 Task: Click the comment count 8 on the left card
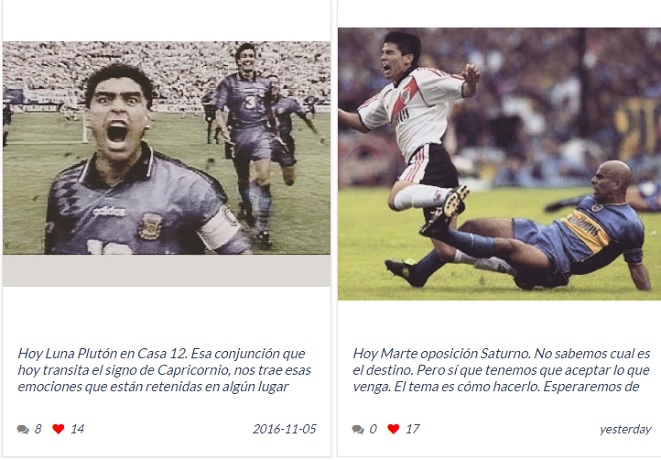(x=38, y=429)
